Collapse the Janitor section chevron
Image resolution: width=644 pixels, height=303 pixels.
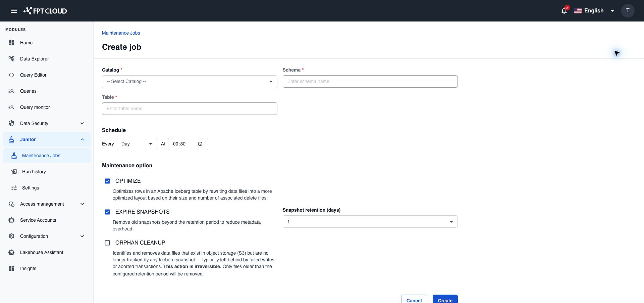pos(82,139)
